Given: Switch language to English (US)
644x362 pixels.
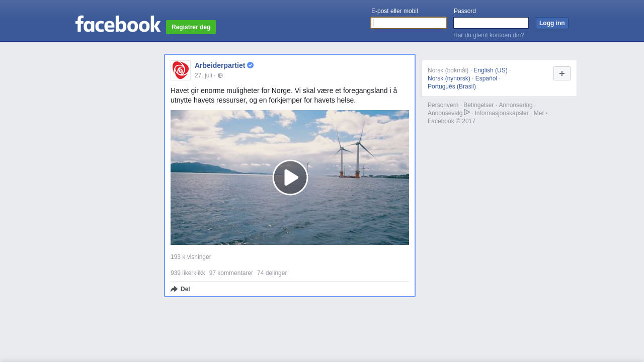Looking at the screenshot, I should coord(490,70).
